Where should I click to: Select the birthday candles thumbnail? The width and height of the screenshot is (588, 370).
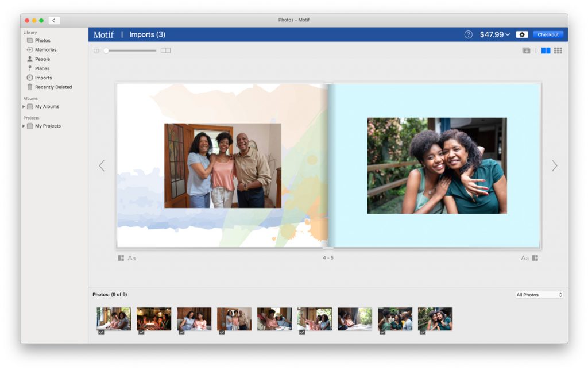(154, 319)
